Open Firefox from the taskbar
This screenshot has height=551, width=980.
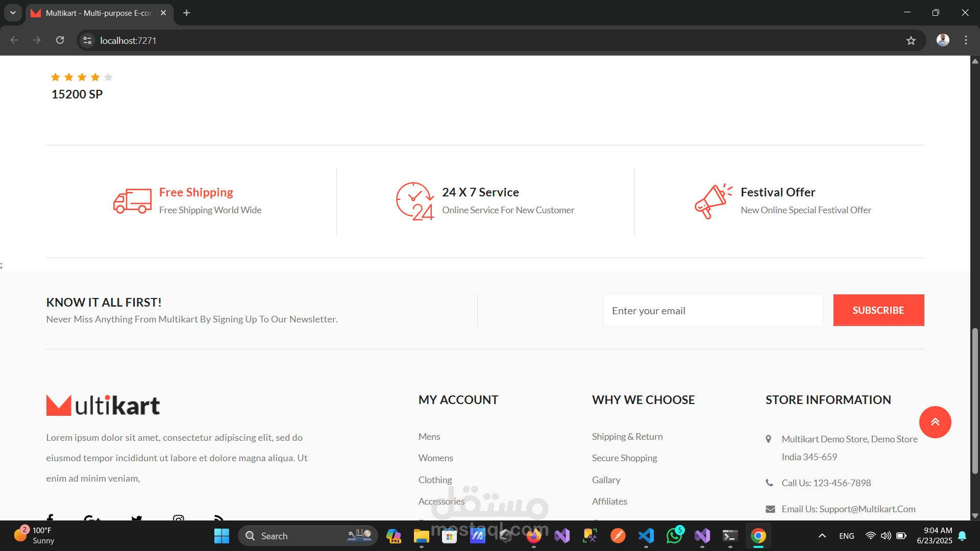point(534,536)
